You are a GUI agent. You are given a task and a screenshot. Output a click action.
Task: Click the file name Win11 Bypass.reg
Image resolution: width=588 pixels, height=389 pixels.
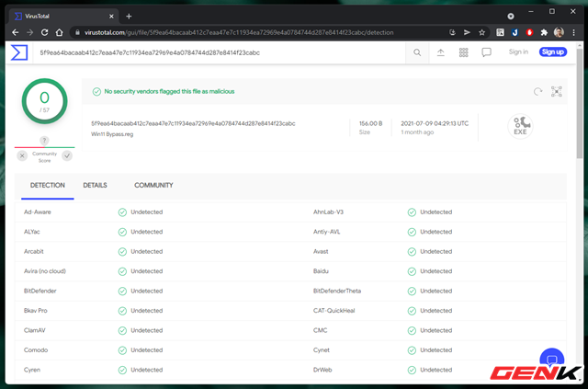112,134
